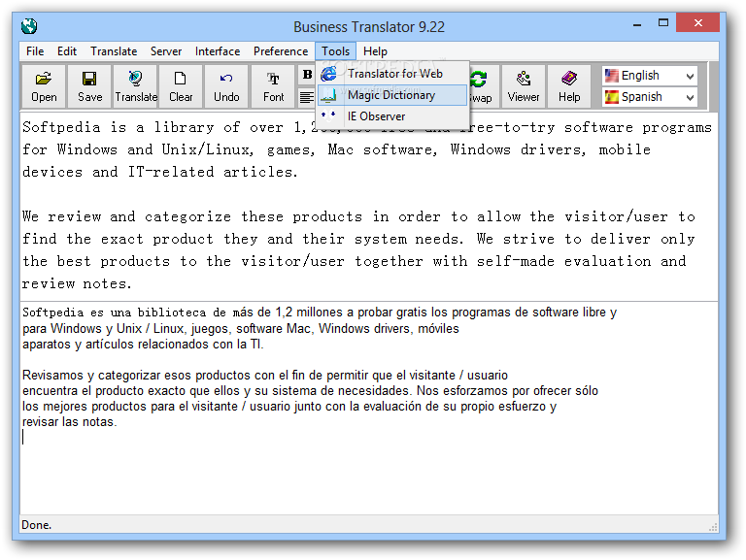The width and height of the screenshot is (746, 560).
Task: Open the Edit menu
Action: point(67,51)
